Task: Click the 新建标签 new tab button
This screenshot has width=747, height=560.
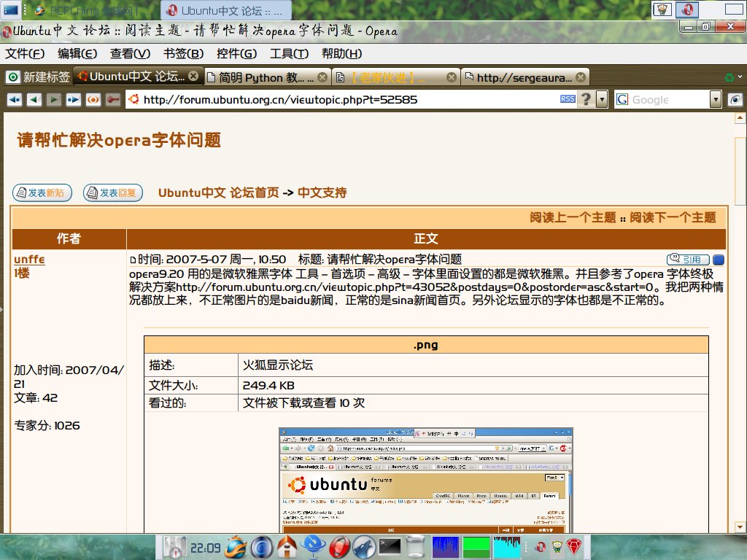Action: 38,77
